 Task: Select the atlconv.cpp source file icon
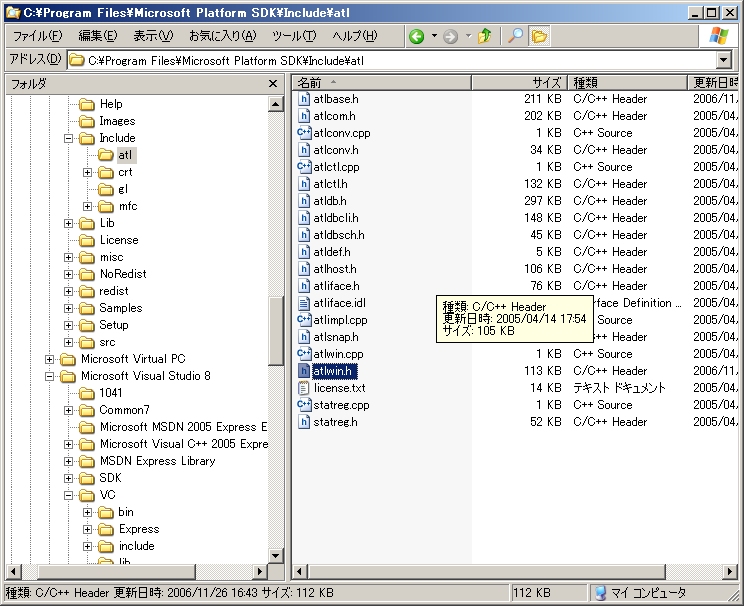tap(304, 133)
